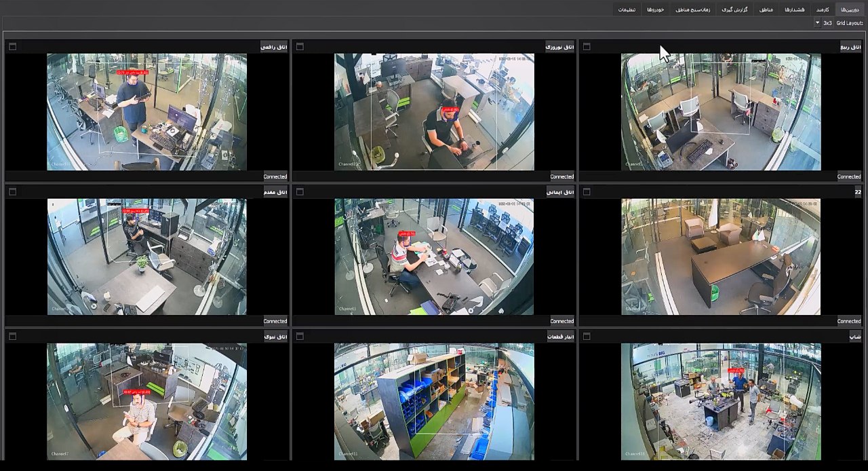Enable the checkbox on the اتاق مقدم pane
868x471 pixels.
point(12,192)
